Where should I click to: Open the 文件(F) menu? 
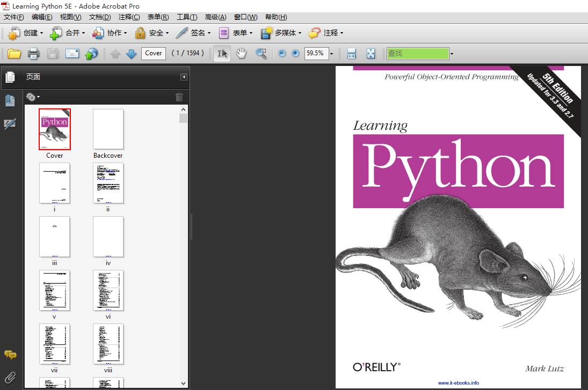click(13, 17)
